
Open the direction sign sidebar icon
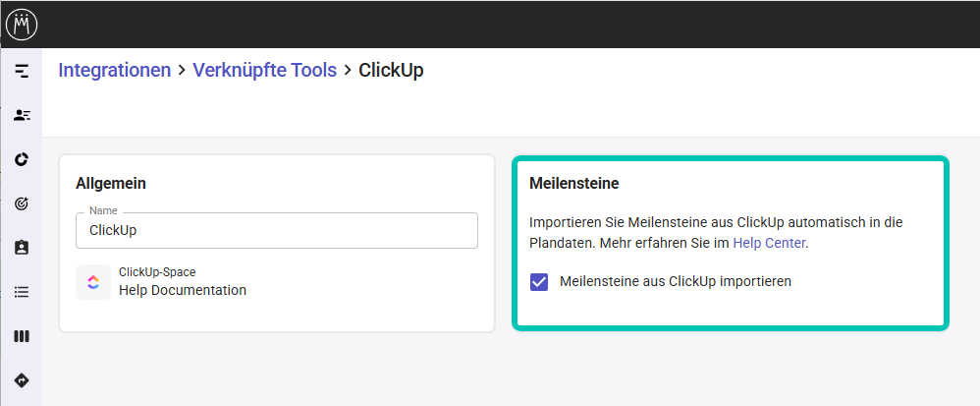click(x=22, y=380)
